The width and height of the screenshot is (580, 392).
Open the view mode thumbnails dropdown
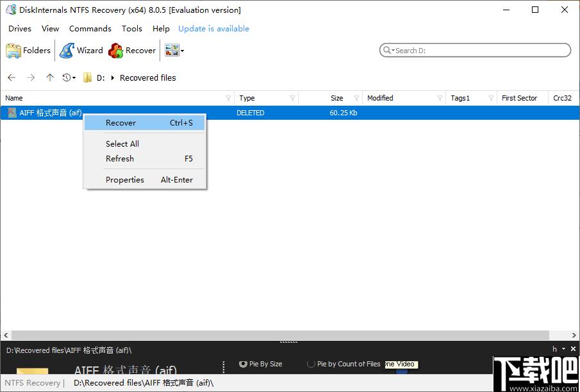pos(174,51)
